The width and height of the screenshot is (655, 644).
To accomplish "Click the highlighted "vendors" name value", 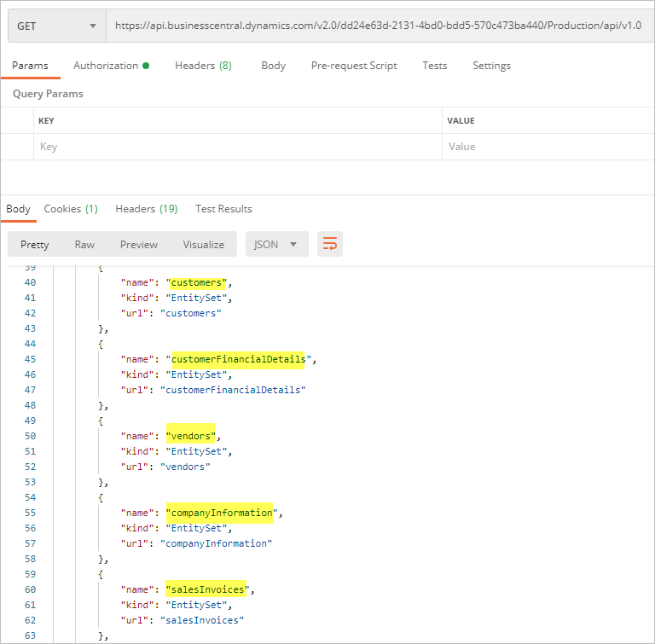I will click(x=190, y=436).
